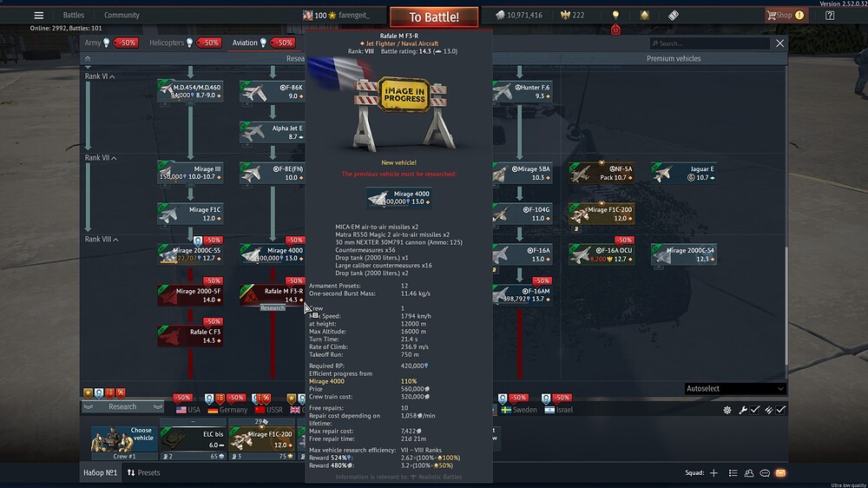Open the crew settings gear icon
Screen dimensions: 868x488
[x=727, y=410]
